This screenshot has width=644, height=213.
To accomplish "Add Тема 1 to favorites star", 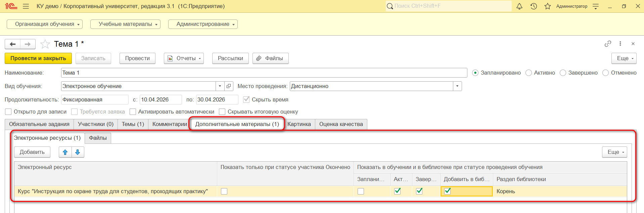I will [45, 44].
